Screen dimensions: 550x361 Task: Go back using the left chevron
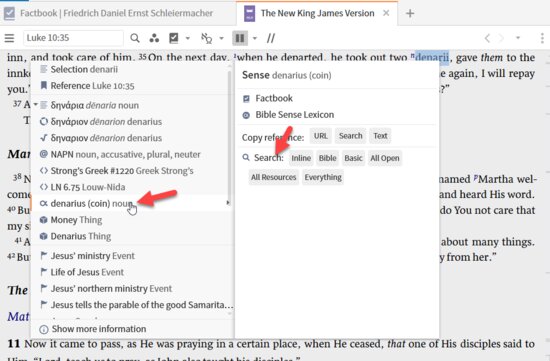pyautogui.click(x=487, y=38)
